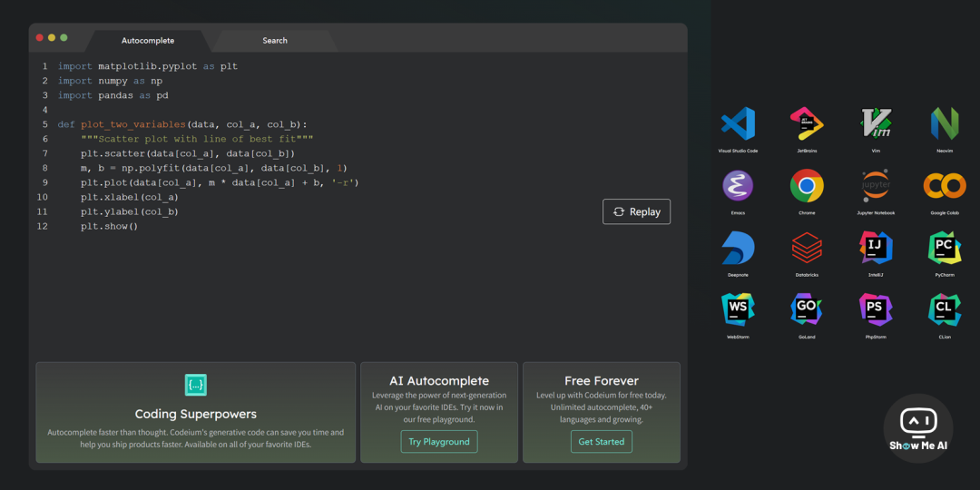Select the Databricks icon
The width and height of the screenshot is (980, 490).
(x=806, y=248)
